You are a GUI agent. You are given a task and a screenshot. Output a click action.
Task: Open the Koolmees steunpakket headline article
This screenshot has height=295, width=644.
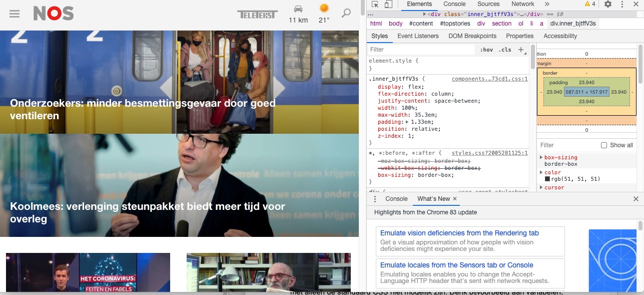[148, 212]
